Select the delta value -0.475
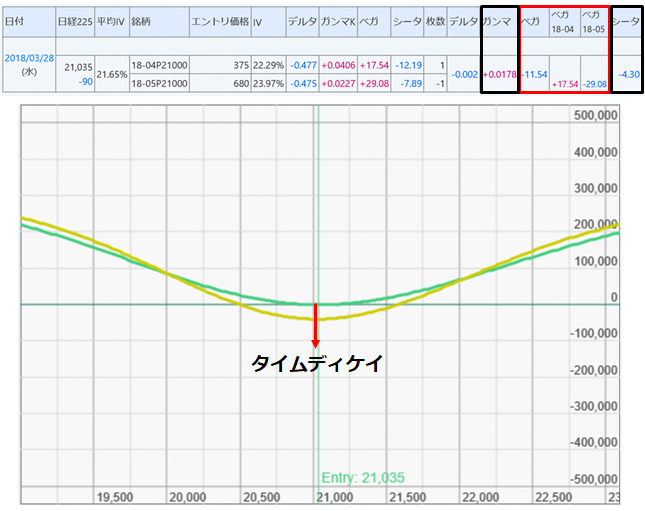Image resolution: width=645 pixels, height=511 pixels. 303,84
